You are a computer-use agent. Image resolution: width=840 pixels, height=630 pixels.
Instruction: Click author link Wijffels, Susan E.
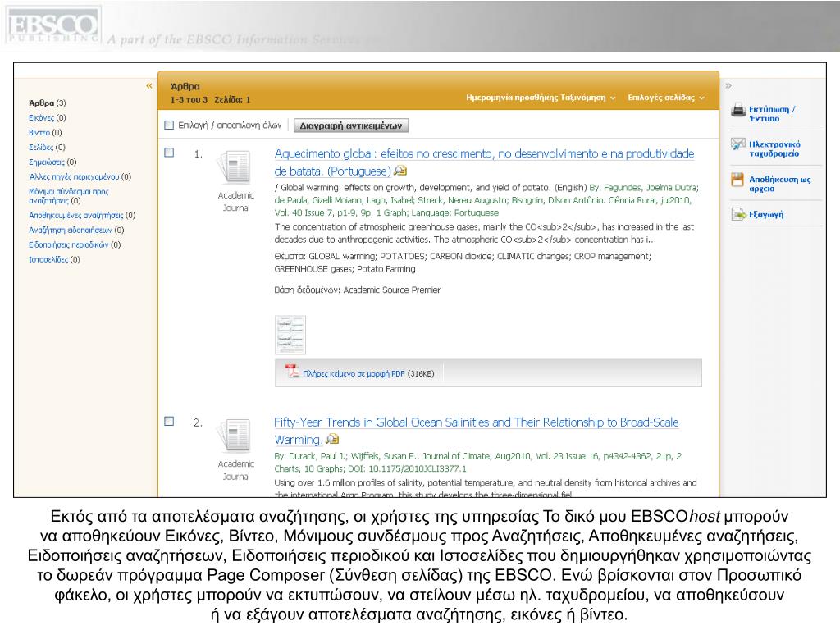pyautogui.click(x=386, y=456)
